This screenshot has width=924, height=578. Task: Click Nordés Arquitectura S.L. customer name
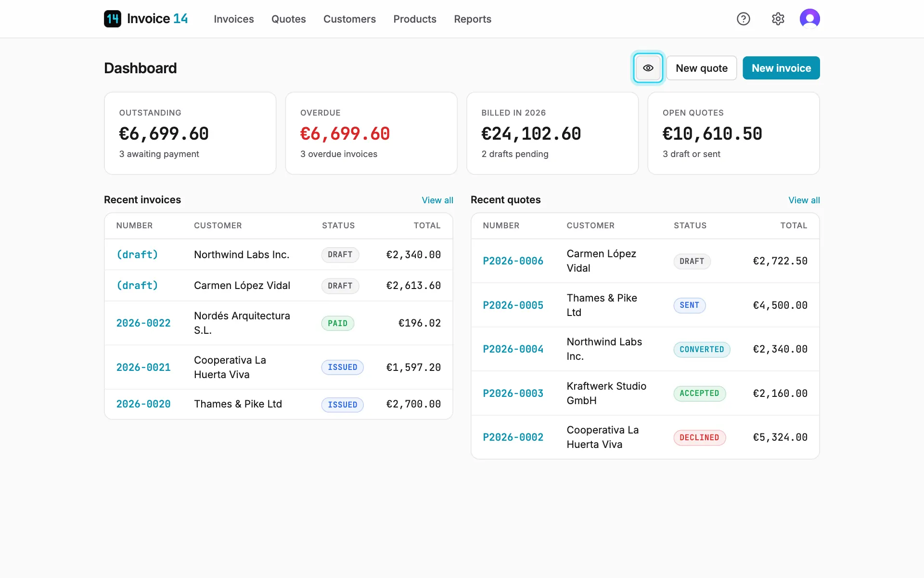pyautogui.click(x=242, y=323)
